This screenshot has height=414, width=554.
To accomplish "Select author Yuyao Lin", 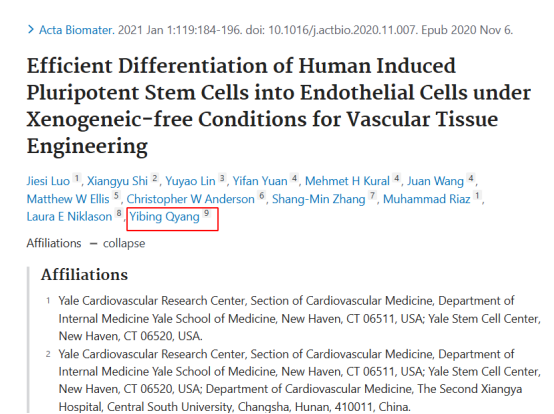I will point(190,181).
